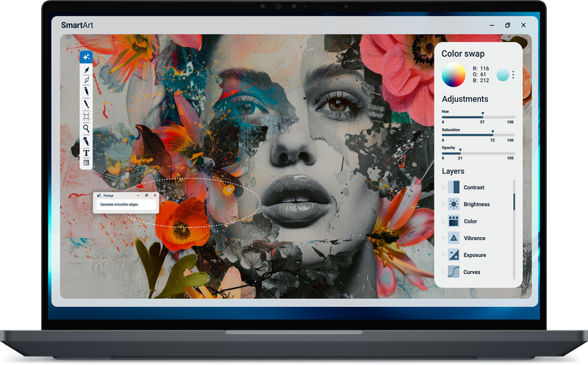588x365 pixels.
Task: Click the Color swap heading
Action: pyautogui.click(x=463, y=54)
